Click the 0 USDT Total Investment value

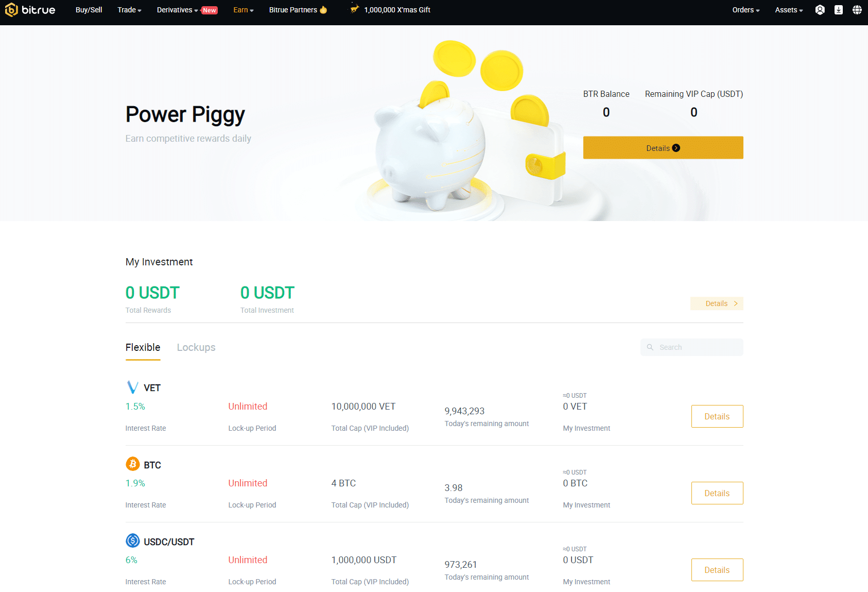[267, 293]
